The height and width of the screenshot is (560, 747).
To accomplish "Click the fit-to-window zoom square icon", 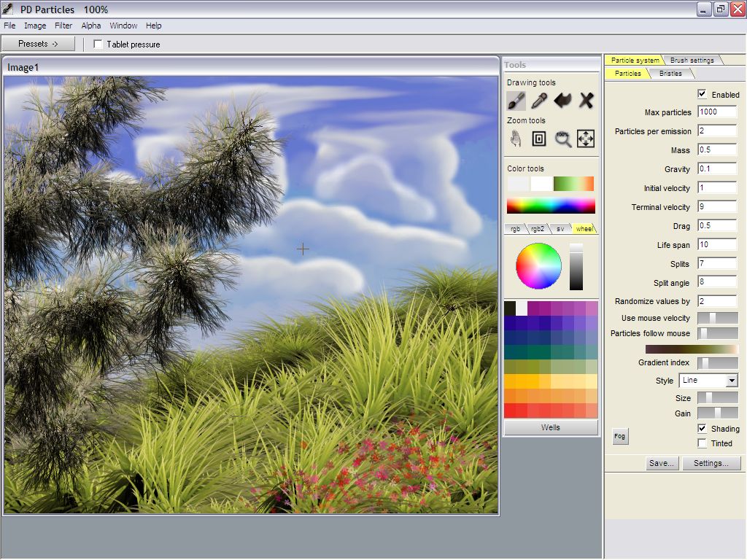I will click(539, 139).
